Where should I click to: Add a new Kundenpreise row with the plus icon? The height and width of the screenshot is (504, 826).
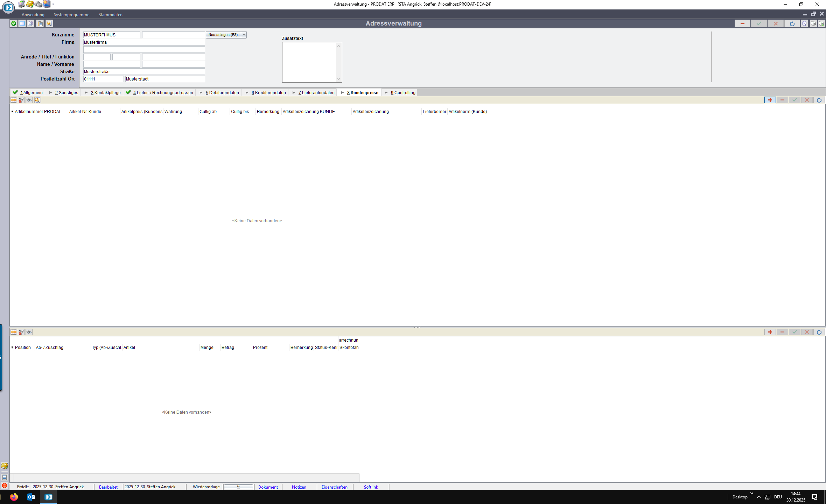click(770, 100)
